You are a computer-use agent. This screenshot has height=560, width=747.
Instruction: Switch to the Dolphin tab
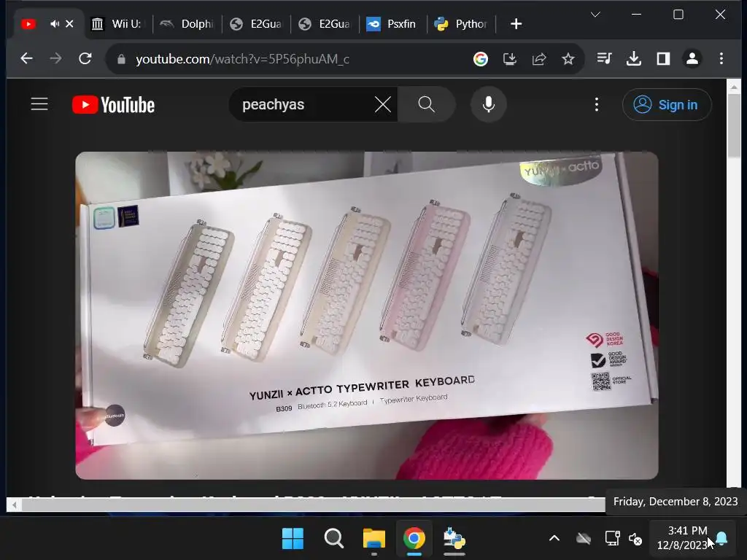(187, 23)
